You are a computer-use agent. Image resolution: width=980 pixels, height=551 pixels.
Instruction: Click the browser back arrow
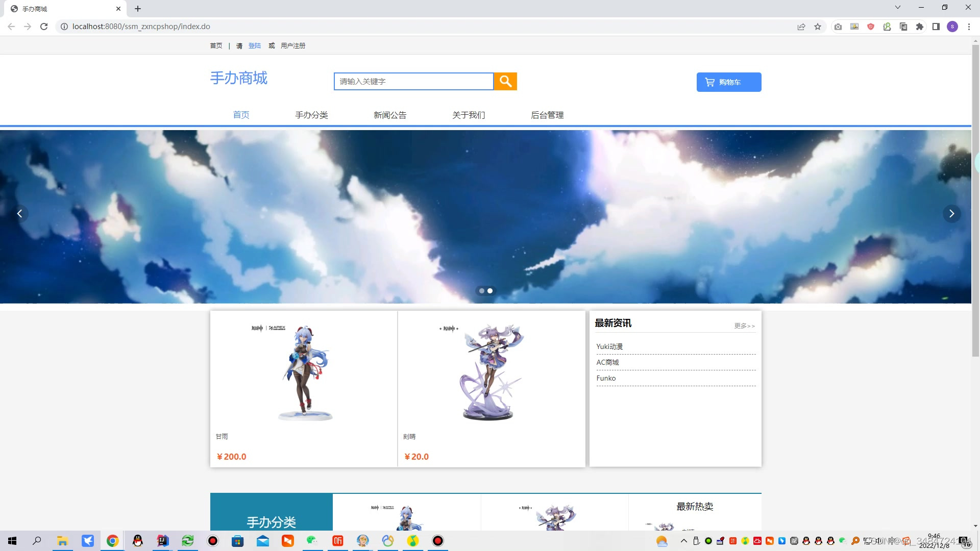pos(11,27)
